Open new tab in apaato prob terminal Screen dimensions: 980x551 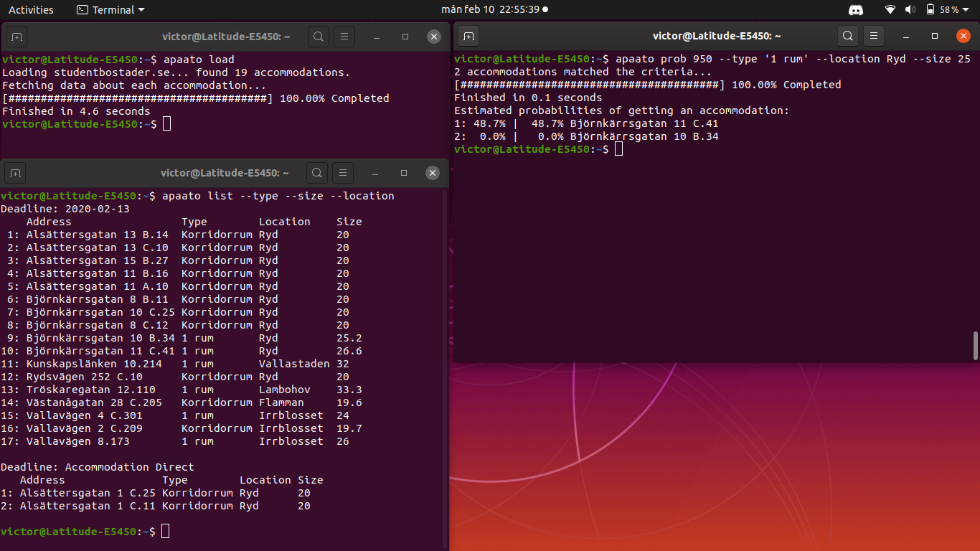[468, 36]
